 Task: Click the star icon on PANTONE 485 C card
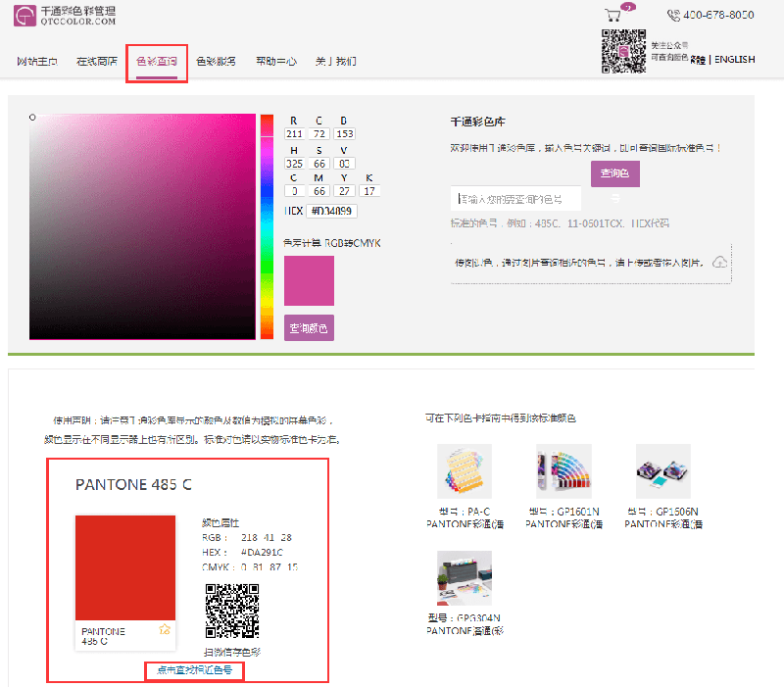click(165, 629)
